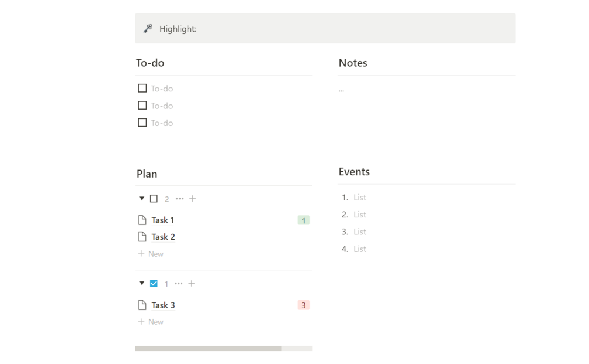589x364 pixels.
Task: Click the red tag on Task 3
Action: (304, 305)
